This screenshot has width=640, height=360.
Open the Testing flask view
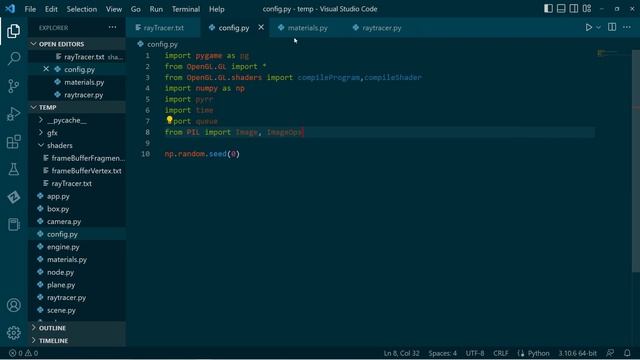13,169
